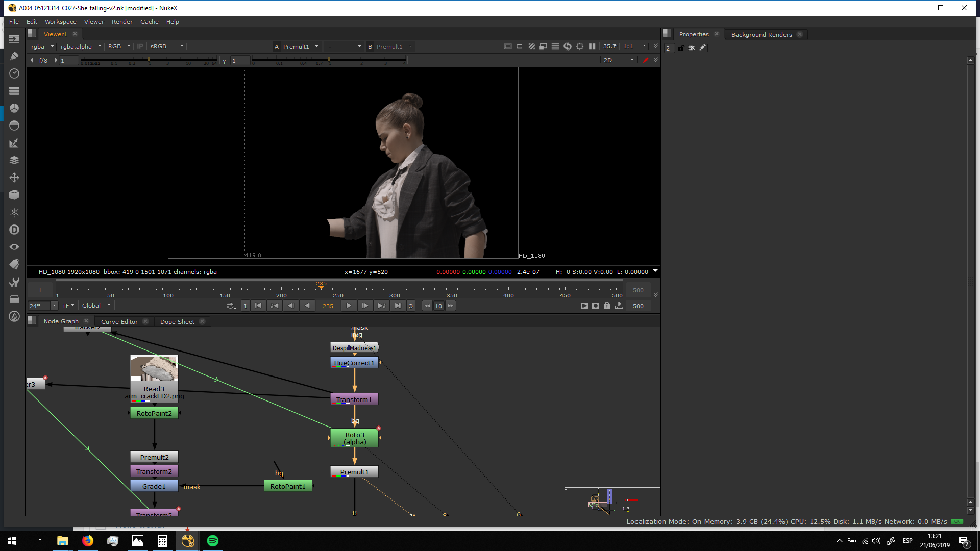
Task: Open the Deep nodes D icon
Action: (x=14, y=230)
